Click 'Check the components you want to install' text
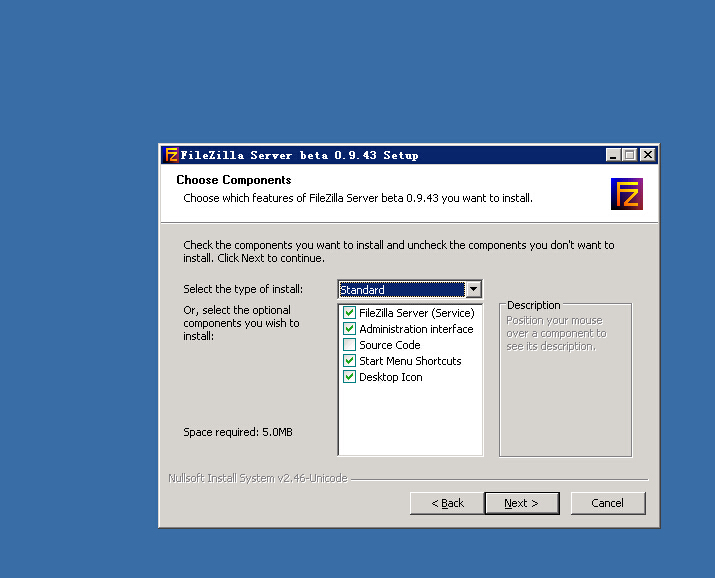Viewport: 715px width, 578px height. (x=399, y=251)
